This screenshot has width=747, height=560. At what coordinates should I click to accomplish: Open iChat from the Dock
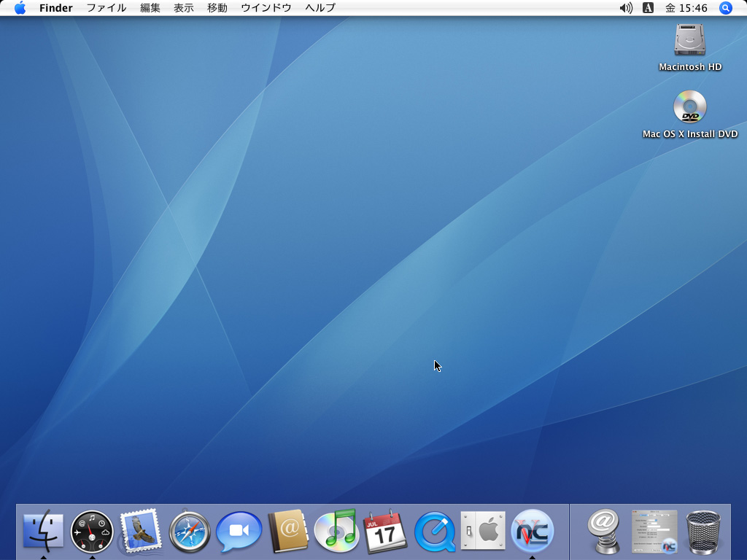239,532
